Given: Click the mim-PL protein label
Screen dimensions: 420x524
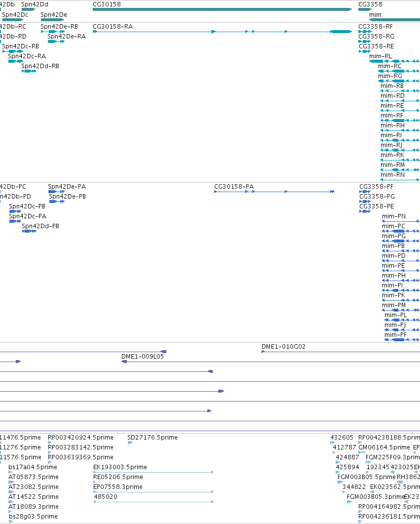Looking at the screenshot, I should coord(396,315).
